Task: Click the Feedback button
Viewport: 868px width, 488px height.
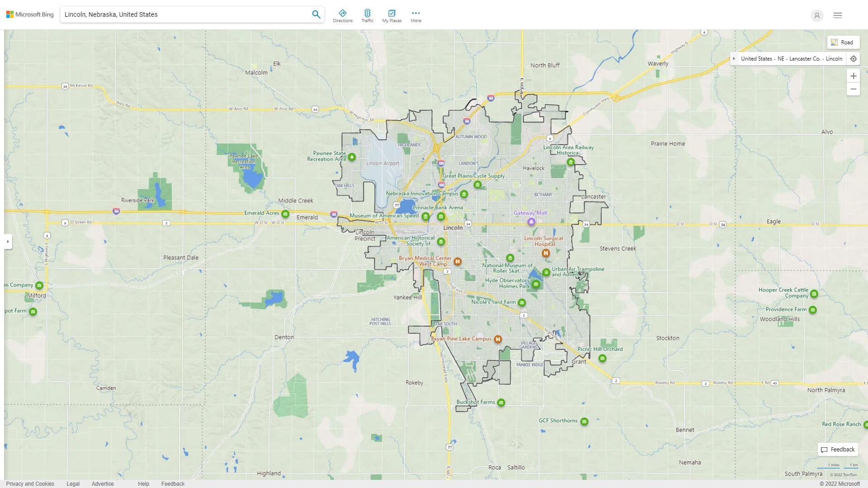Action: 838,450
